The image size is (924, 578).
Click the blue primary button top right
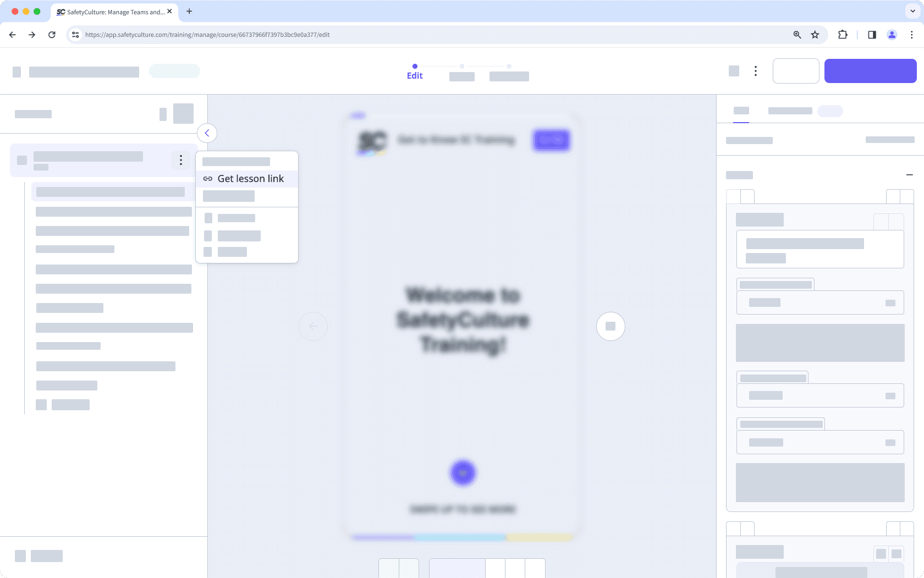pos(870,71)
